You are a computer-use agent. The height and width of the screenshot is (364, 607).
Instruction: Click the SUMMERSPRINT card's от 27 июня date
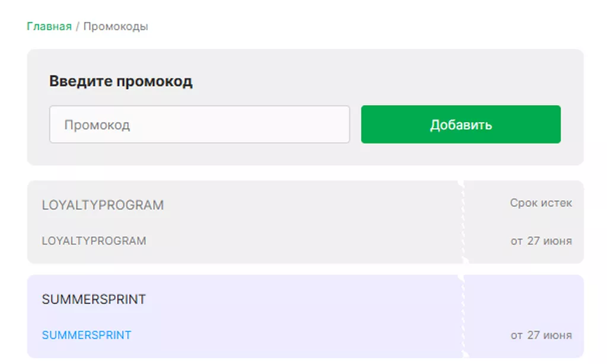[x=541, y=335]
